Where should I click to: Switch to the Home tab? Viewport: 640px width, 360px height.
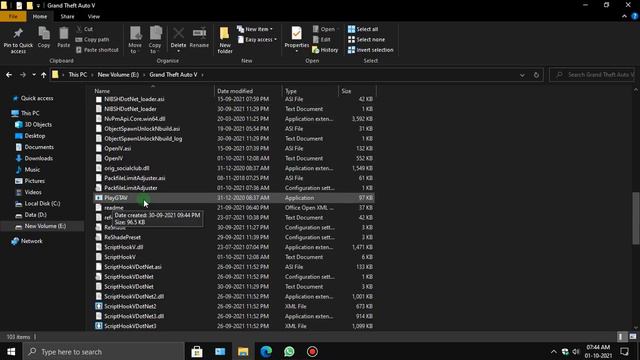(x=40, y=17)
